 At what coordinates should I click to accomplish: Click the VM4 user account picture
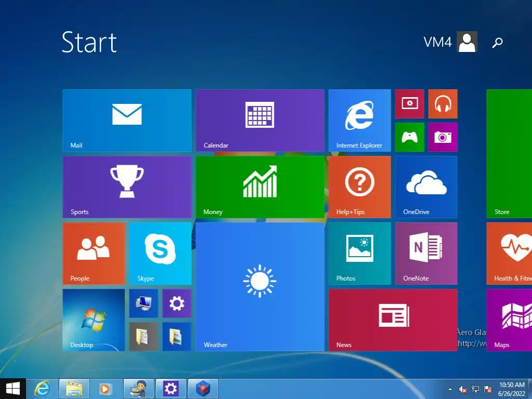pyautogui.click(x=467, y=42)
